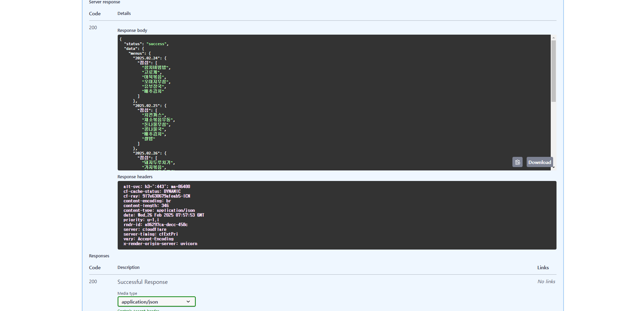Click the cf-ray header value
The image size is (644, 311).
click(166, 196)
